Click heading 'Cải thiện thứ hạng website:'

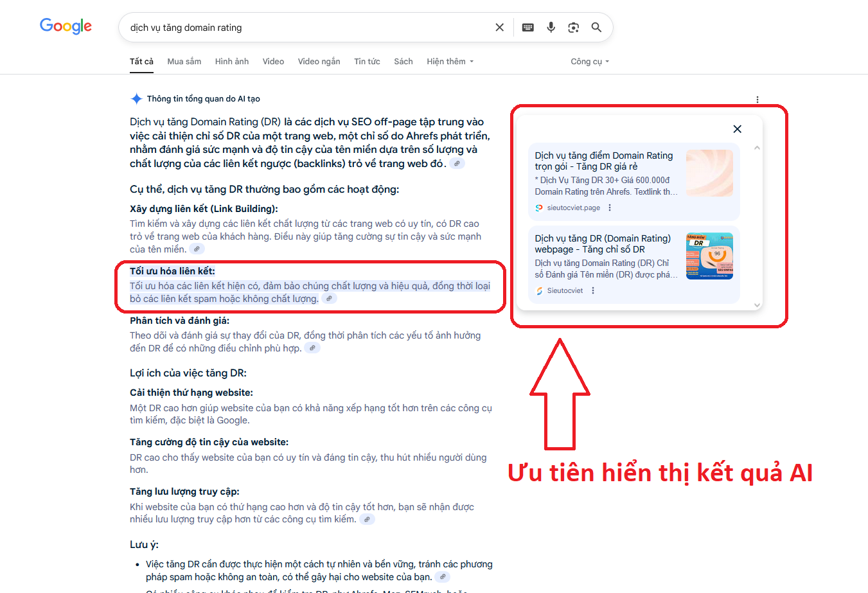click(191, 393)
